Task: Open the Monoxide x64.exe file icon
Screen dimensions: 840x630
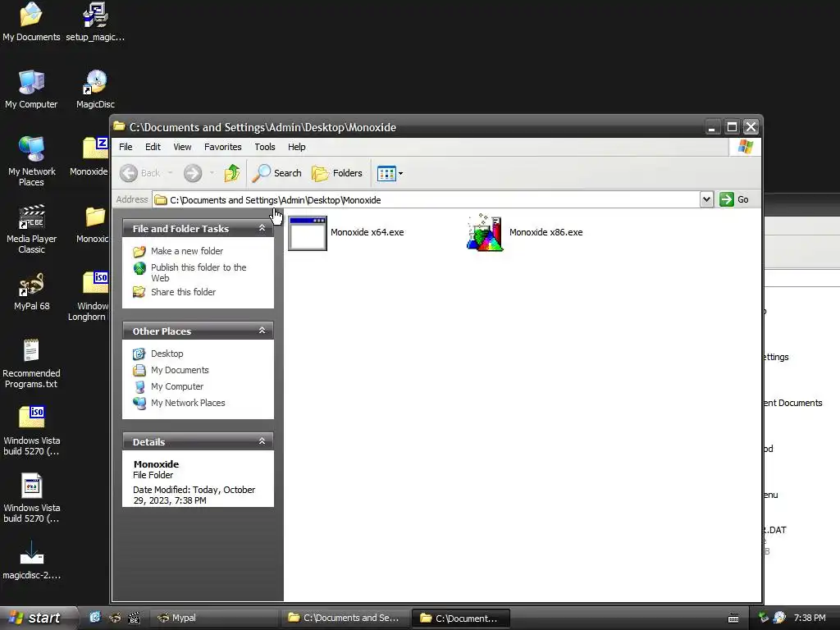Action: [x=308, y=233]
